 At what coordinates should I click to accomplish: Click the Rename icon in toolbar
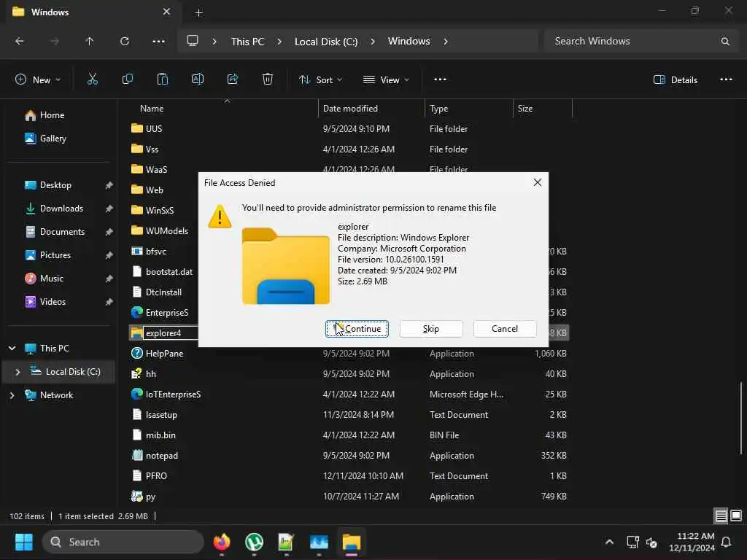click(x=197, y=79)
